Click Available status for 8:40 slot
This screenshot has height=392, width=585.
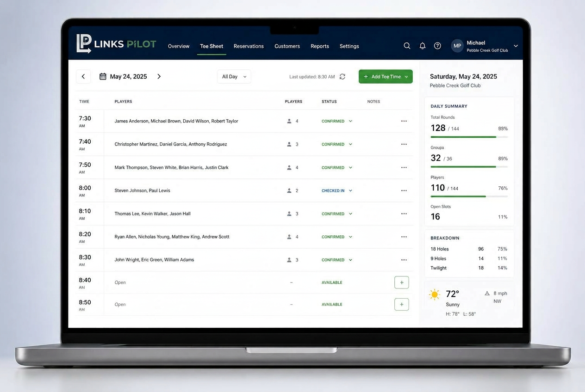tap(332, 282)
